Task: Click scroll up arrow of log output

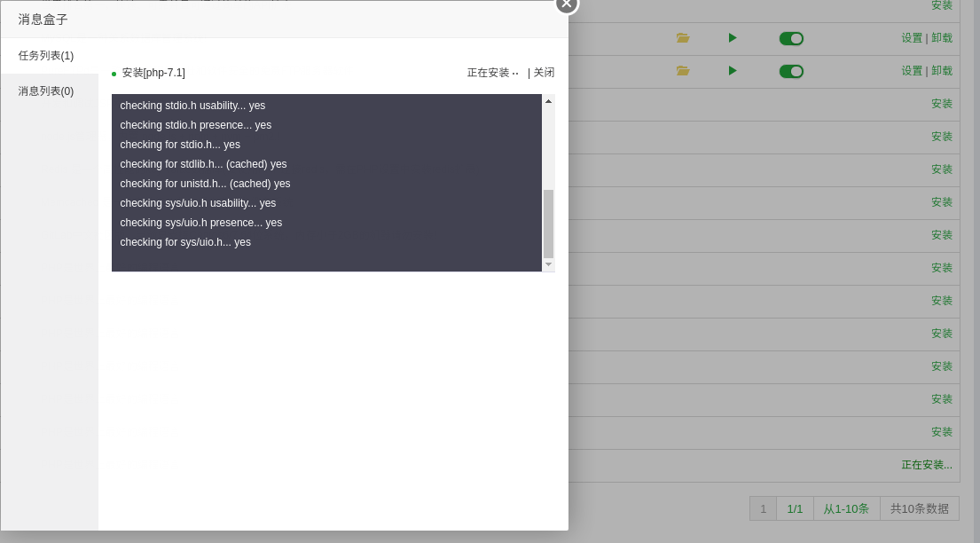Action: tap(548, 101)
